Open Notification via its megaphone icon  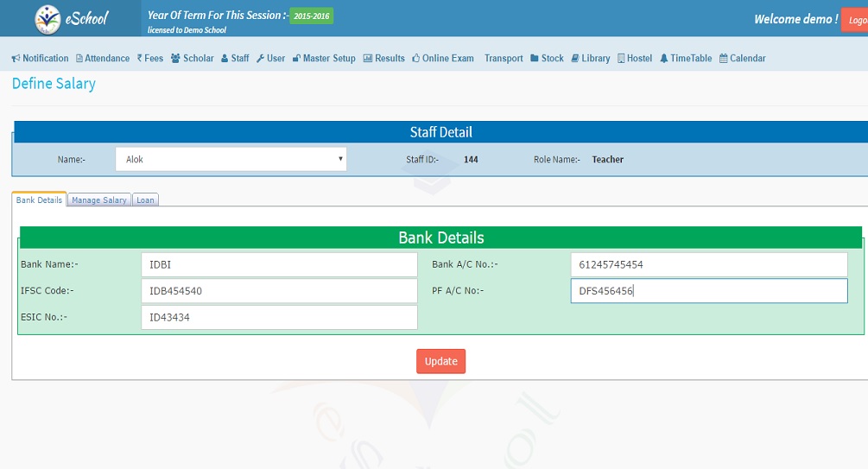(16, 59)
